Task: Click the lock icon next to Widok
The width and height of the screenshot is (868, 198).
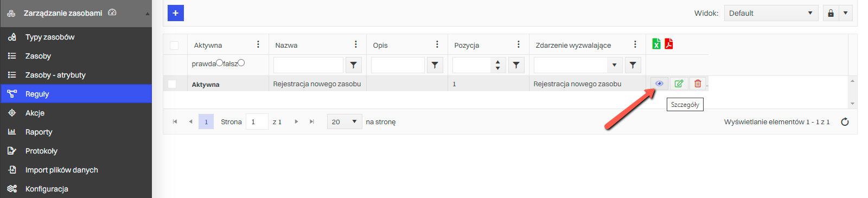Action: (x=831, y=13)
